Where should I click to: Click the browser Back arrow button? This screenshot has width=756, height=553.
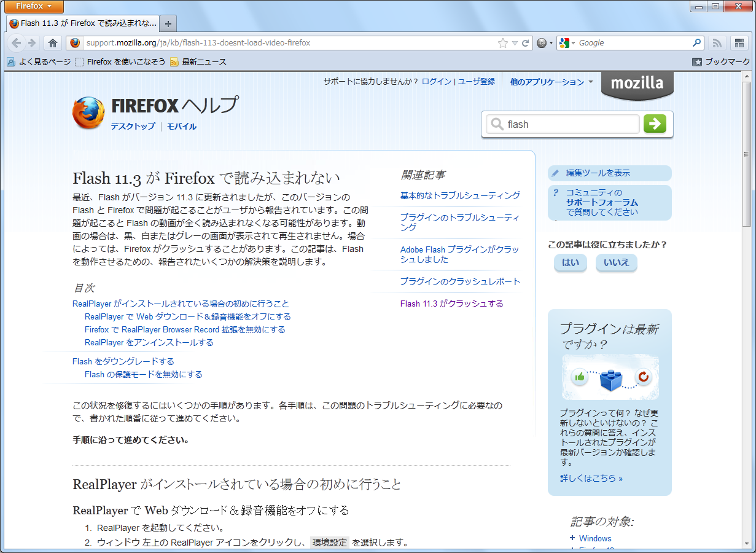[17, 43]
